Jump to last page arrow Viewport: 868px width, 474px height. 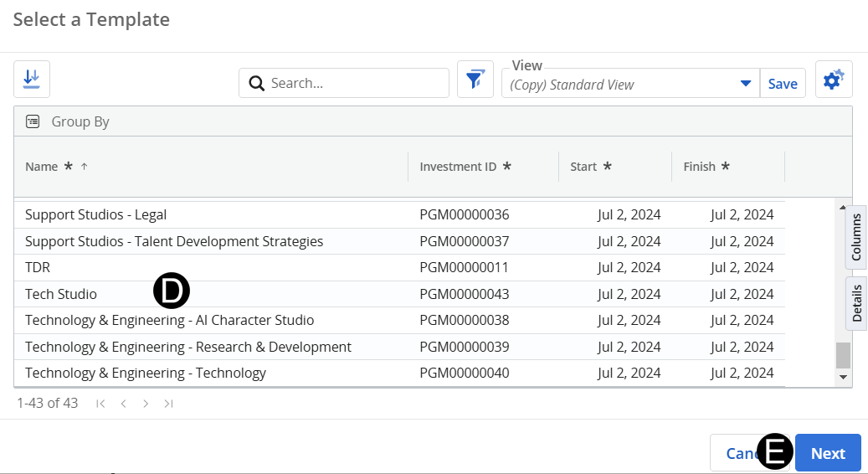(x=168, y=404)
